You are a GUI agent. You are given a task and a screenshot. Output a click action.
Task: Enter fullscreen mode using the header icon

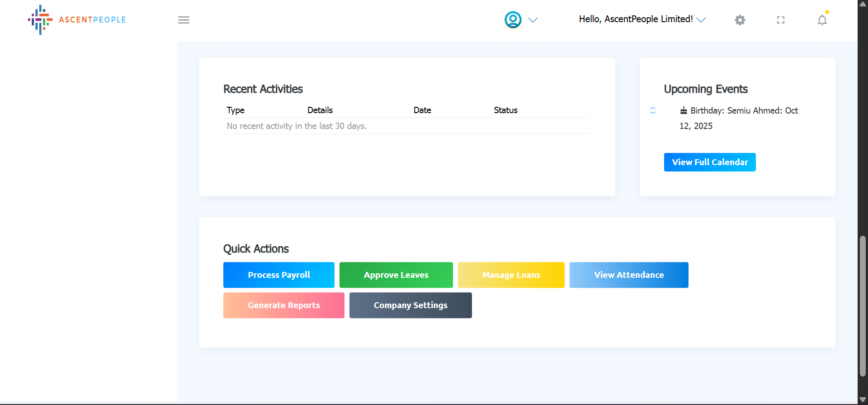tap(780, 20)
